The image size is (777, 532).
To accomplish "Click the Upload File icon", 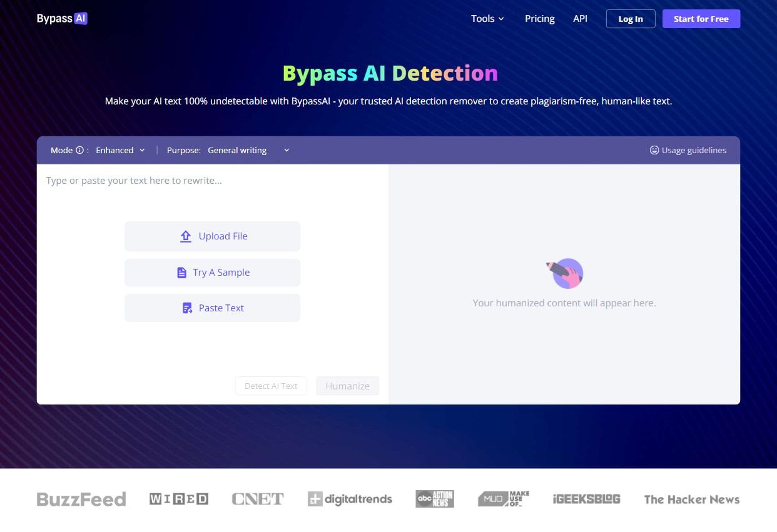I will [185, 236].
